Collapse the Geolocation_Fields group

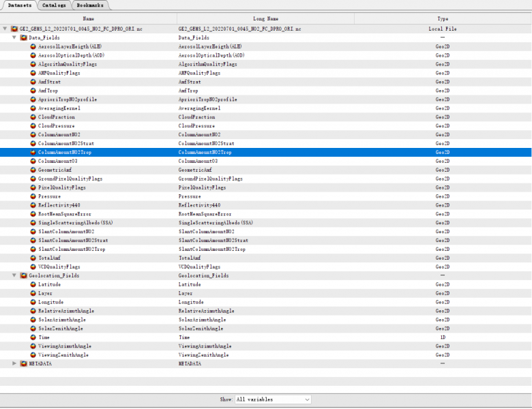(x=14, y=275)
